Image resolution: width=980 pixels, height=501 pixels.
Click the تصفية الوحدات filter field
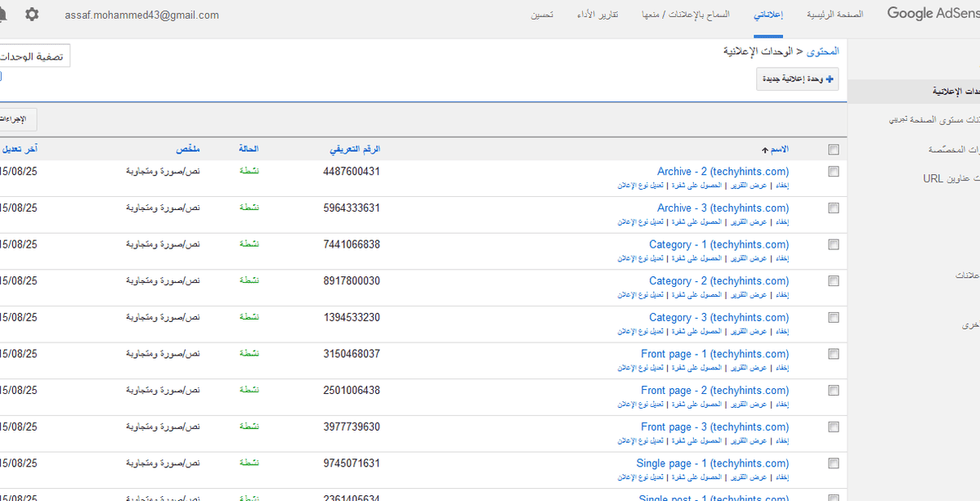35,56
